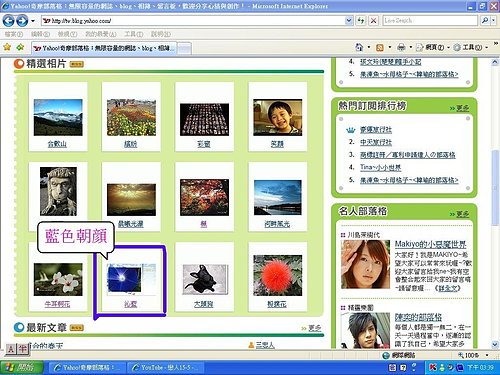Show more command bar items chevron
The height and width of the screenshot is (375, 500).
pos(495,44)
